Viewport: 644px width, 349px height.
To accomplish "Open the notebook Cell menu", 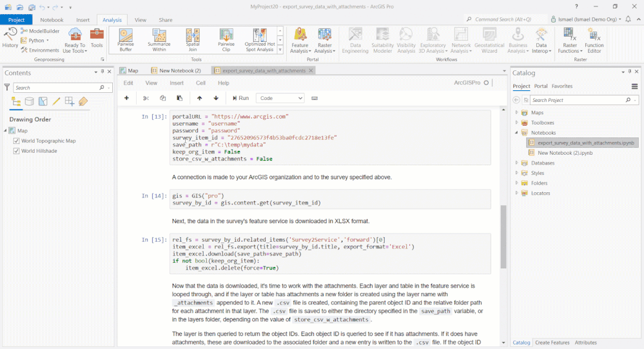I will [201, 83].
